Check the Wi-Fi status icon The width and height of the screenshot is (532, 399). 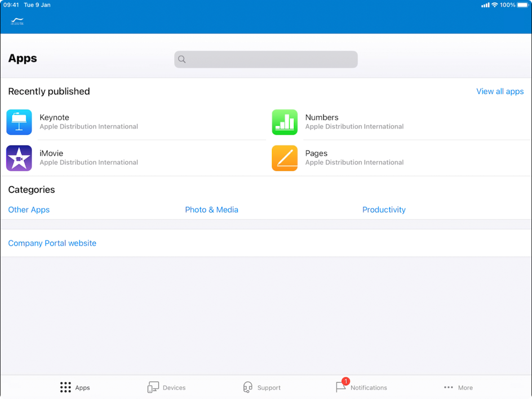[x=495, y=5]
